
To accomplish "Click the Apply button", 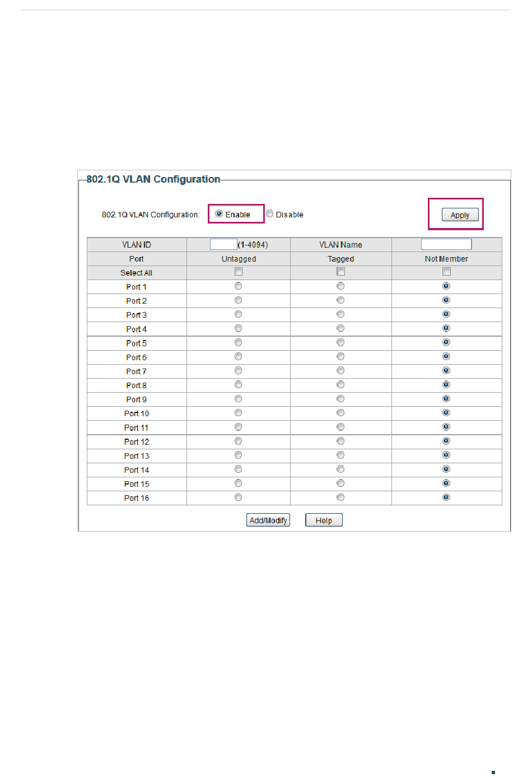I will 460,215.
